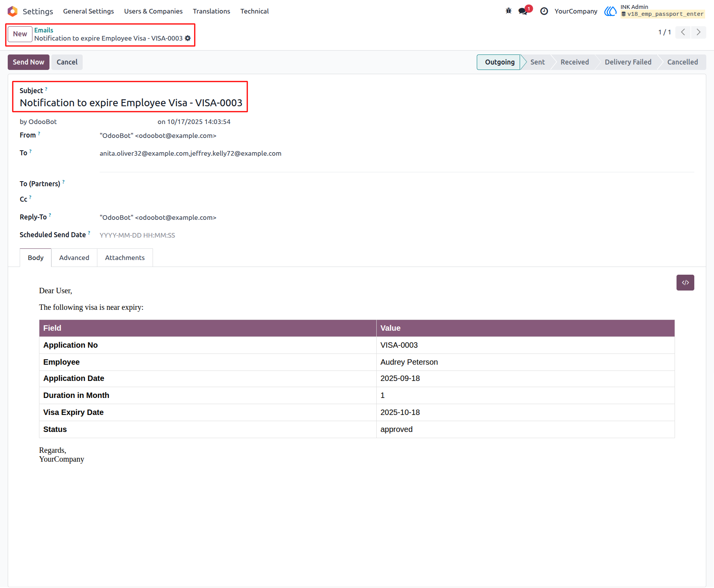Click the Audrey Peterson value cell
The image size is (714, 588).
pos(525,362)
